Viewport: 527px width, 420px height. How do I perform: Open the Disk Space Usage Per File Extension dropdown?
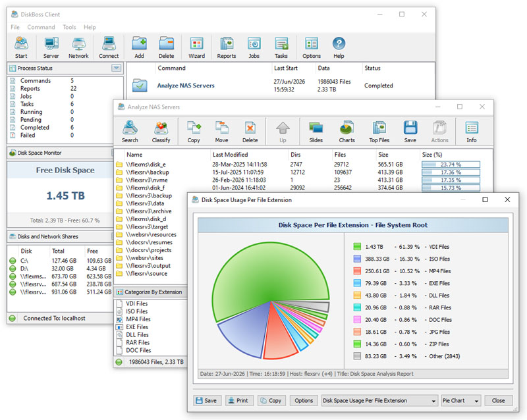pyautogui.click(x=379, y=400)
